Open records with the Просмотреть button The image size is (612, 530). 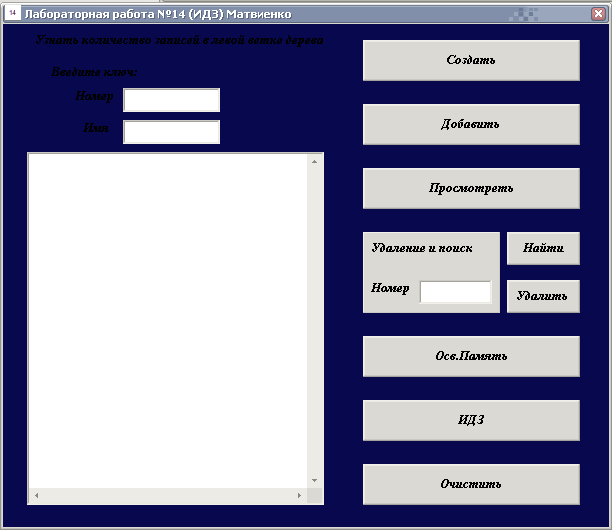(x=471, y=189)
